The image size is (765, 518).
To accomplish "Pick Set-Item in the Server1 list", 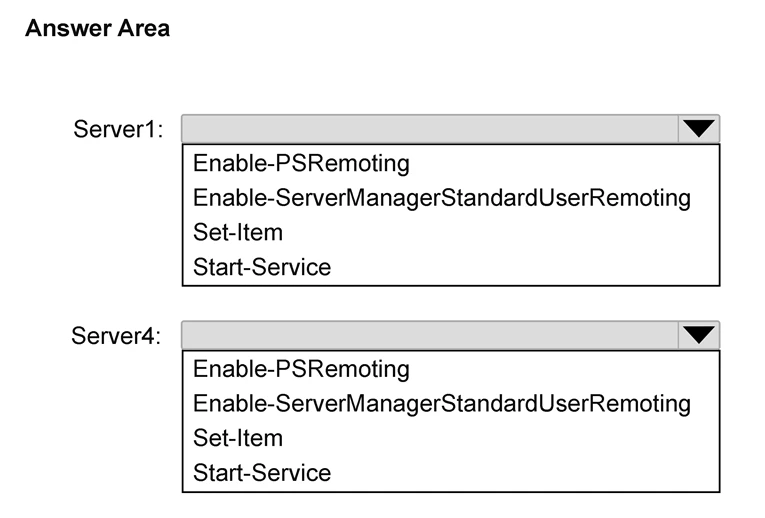I will (238, 232).
